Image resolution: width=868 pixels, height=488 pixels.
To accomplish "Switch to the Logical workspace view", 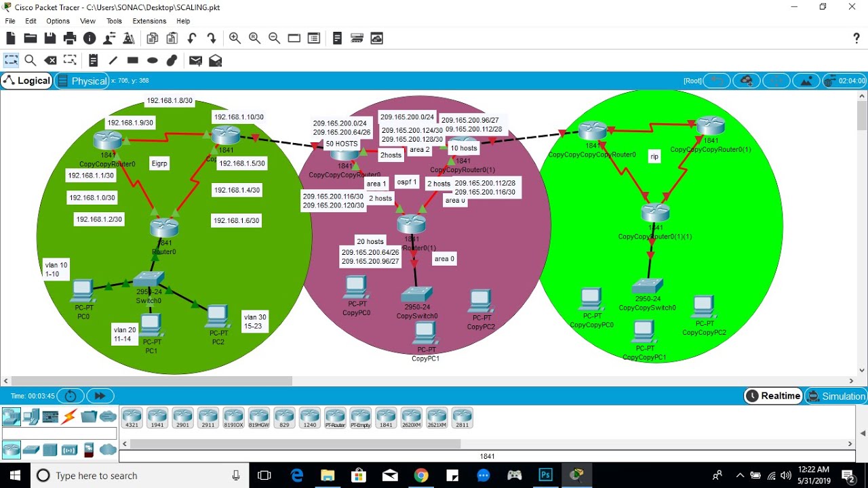I will click(x=26, y=81).
